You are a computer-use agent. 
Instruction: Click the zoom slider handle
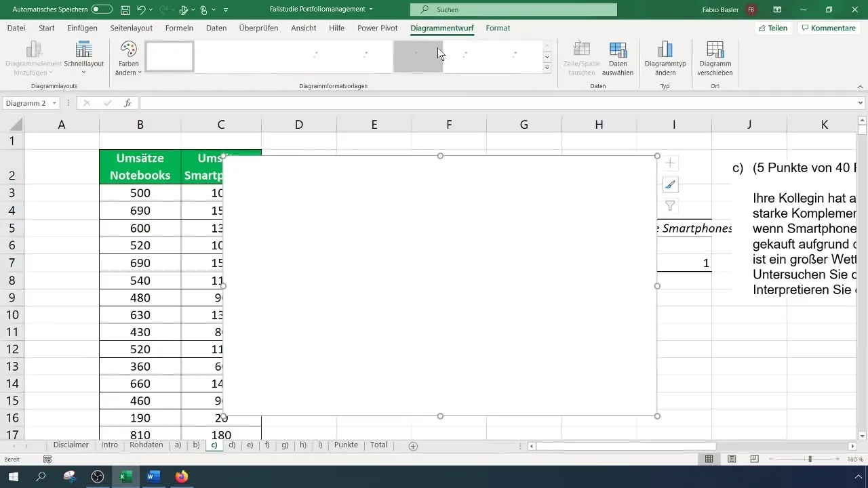[810, 460]
